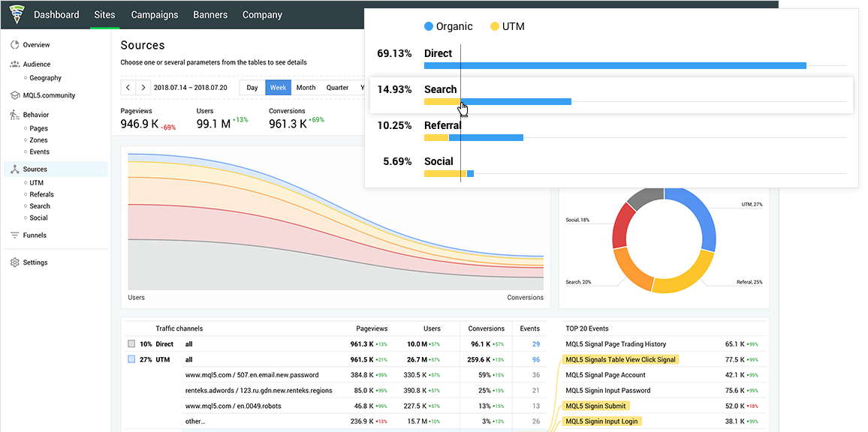Click MQL5 Signin Input Password event
This screenshot has height=432, width=868.
click(607, 391)
